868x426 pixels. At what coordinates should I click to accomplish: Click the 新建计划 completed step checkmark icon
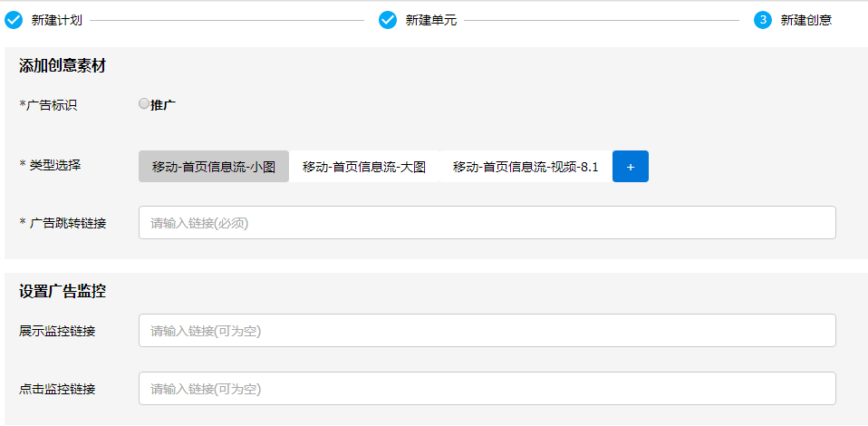click(x=14, y=21)
